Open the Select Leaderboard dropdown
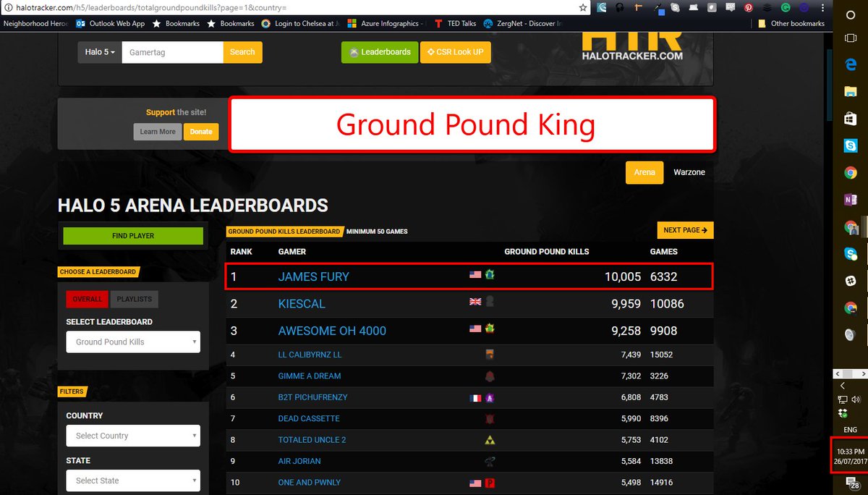Screen dimensions: 868x495 pyautogui.click(x=133, y=342)
